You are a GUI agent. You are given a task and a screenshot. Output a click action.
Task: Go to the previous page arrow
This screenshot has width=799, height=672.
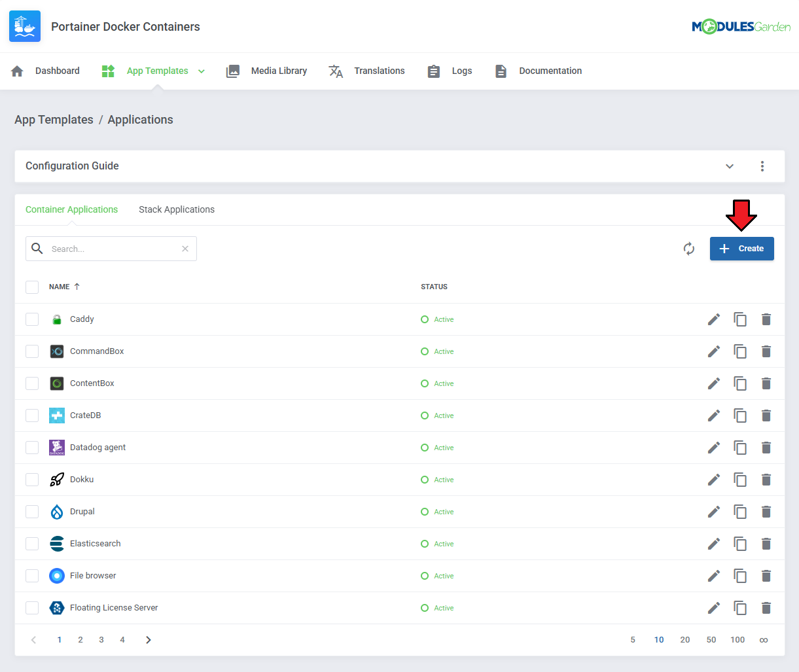pos(33,640)
